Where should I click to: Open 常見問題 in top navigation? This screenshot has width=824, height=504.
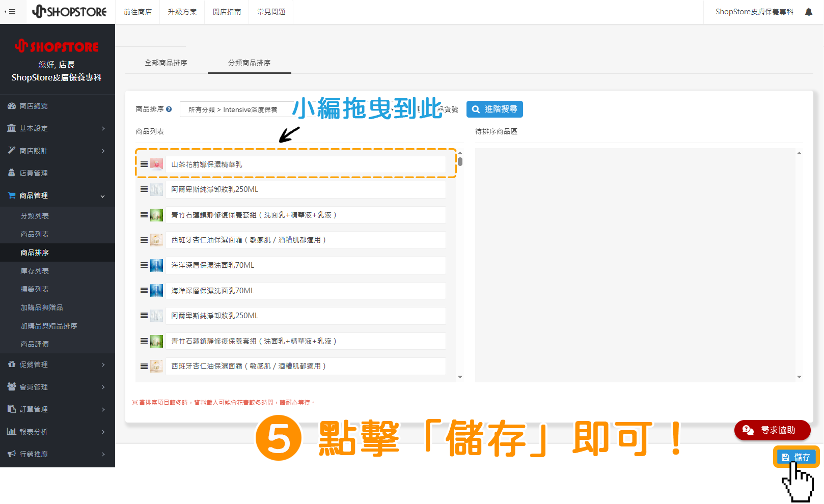click(271, 12)
